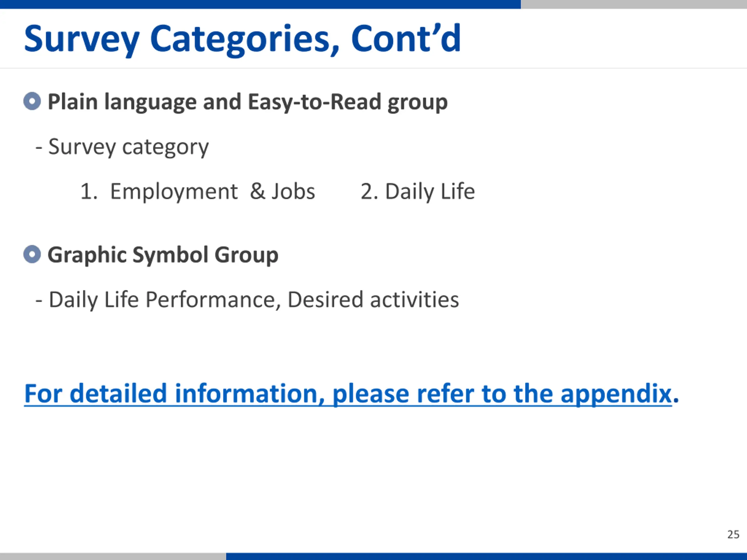Image resolution: width=747 pixels, height=560 pixels.
Task: Click the blue segment of the top bar
Action: (x=260, y=4)
